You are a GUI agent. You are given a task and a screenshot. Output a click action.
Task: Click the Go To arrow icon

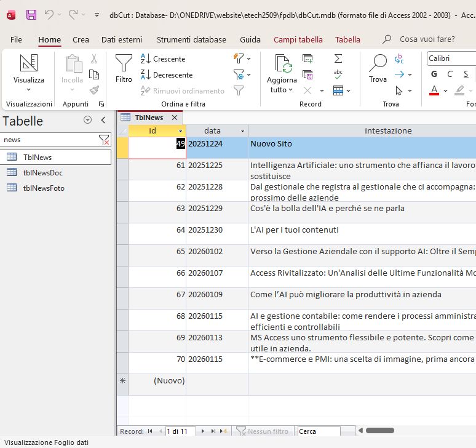[400, 74]
